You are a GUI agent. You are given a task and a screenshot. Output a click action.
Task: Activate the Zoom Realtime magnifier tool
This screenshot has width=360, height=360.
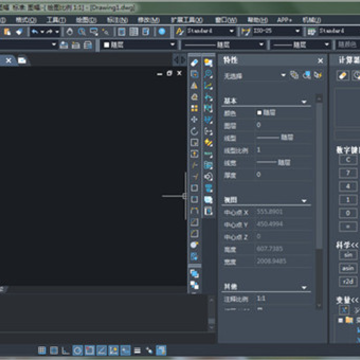click(82, 32)
